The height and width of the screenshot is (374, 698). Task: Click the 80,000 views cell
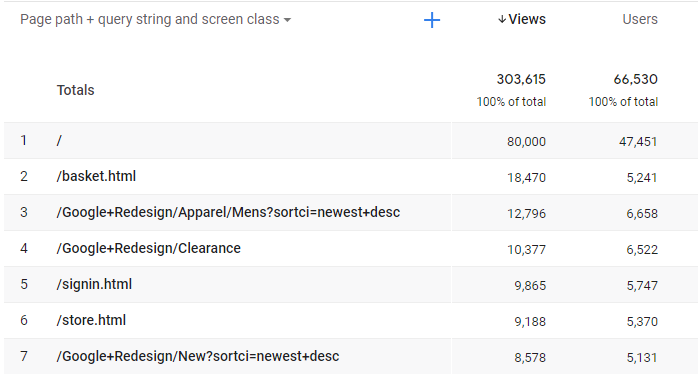coord(526,142)
